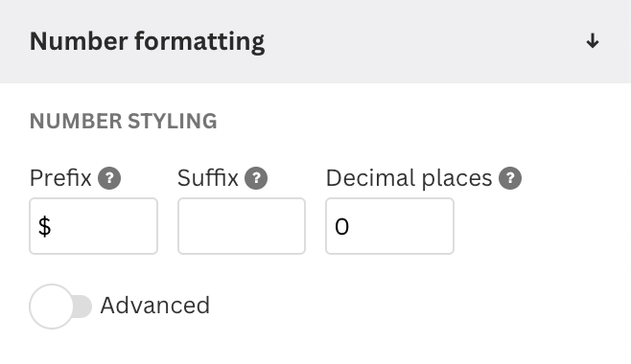Viewport: 631px width, 364px height.
Task: Click the Prefix label text
Action: point(60,178)
